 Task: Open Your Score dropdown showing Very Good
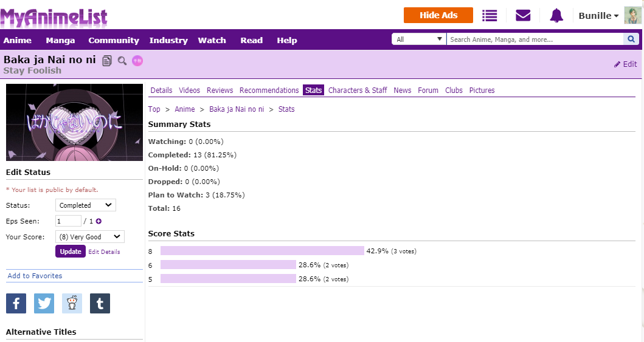[89, 237]
